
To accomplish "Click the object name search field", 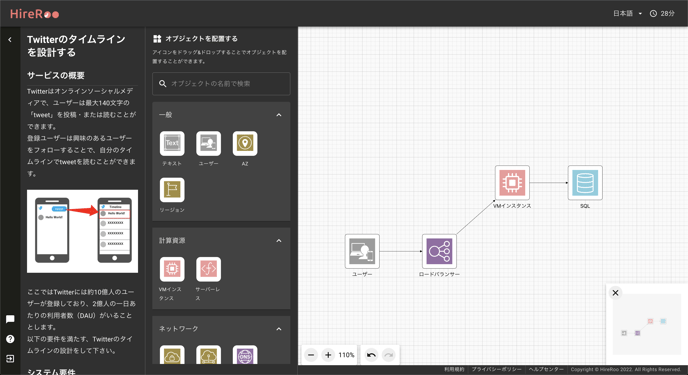I will coord(221,84).
